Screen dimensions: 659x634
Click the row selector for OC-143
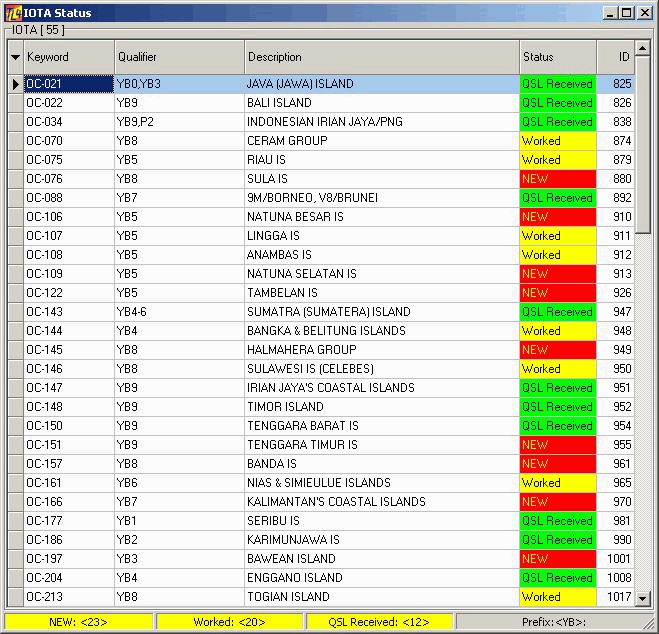click(x=16, y=312)
